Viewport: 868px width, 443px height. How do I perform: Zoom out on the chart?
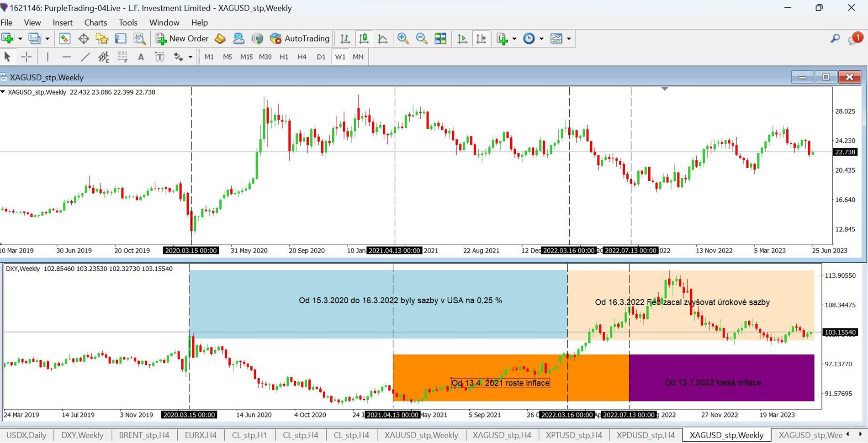click(422, 39)
